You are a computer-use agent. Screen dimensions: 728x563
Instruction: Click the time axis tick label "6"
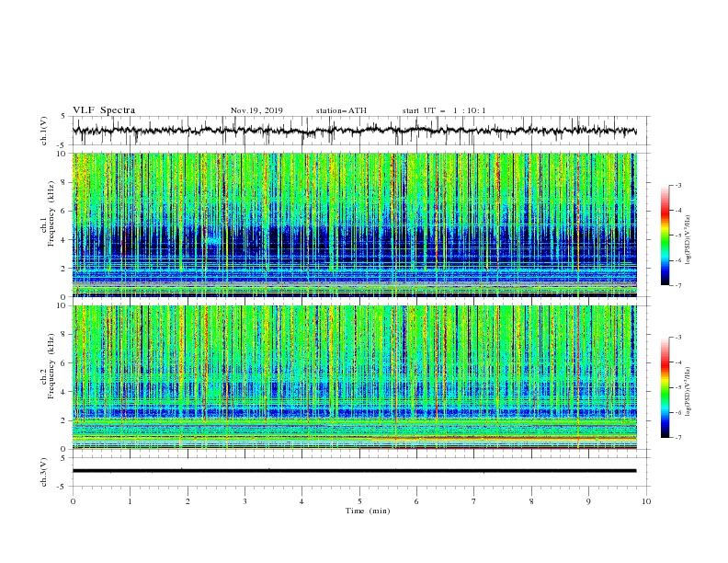416,501
